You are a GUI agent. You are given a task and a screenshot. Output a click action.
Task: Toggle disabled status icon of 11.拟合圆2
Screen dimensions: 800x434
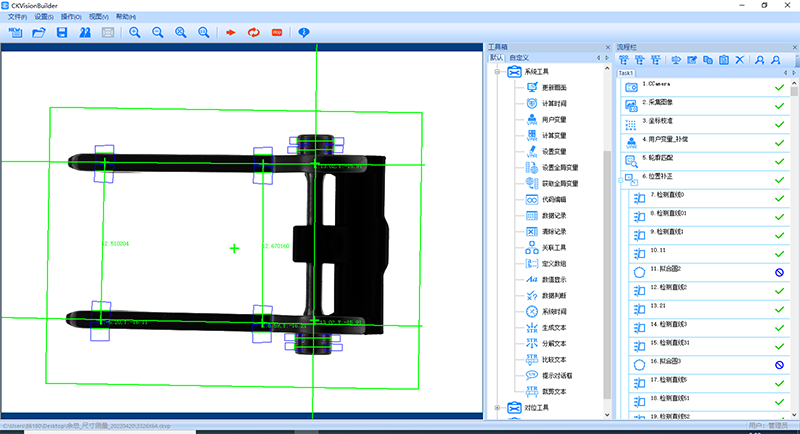coord(778,271)
